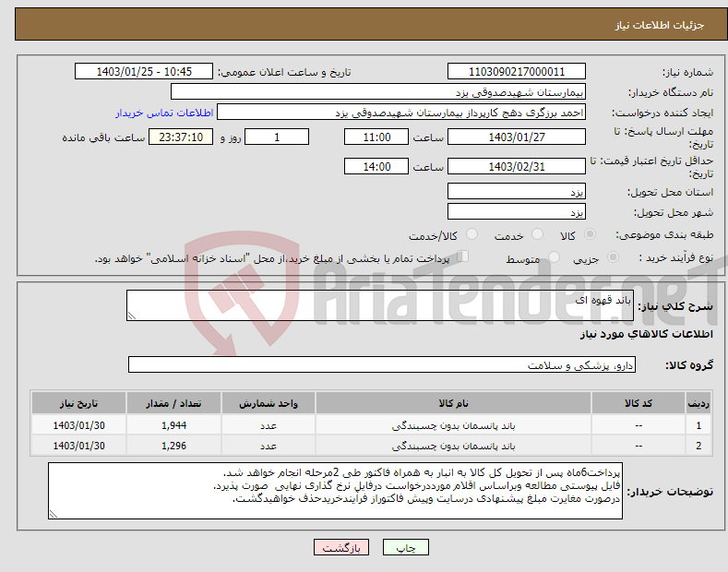Viewport: 728px width, 572px height.
Task: Click the deadline time field 11:00
Action: coord(376,137)
